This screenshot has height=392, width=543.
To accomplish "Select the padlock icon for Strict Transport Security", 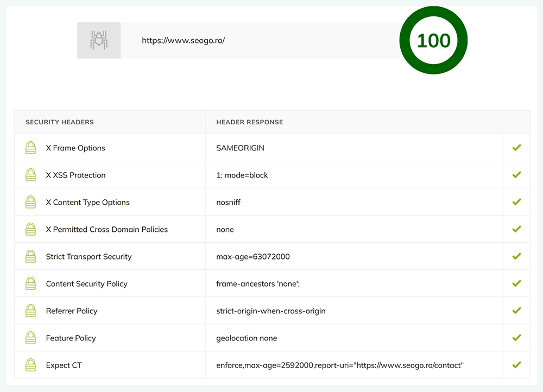I will pos(31,256).
